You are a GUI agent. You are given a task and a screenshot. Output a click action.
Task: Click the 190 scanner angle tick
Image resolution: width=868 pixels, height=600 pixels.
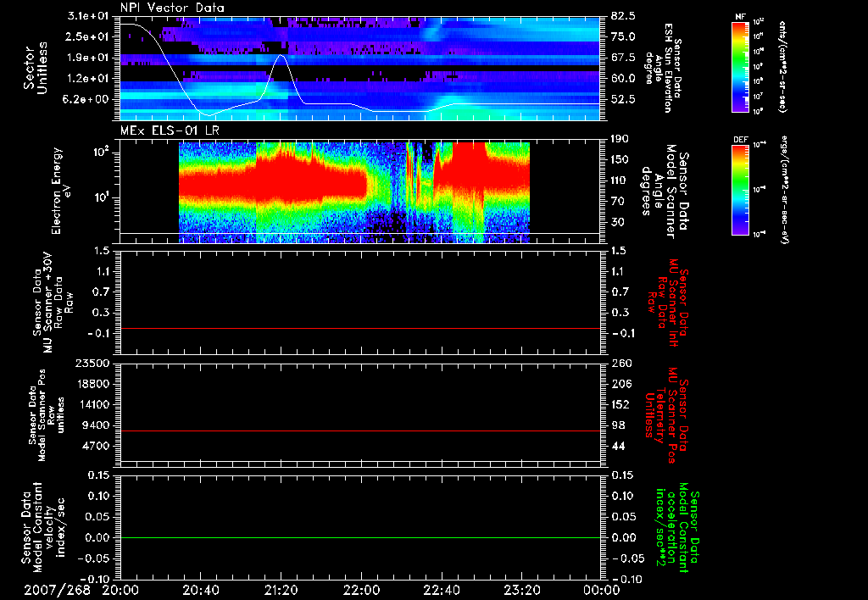pos(620,139)
